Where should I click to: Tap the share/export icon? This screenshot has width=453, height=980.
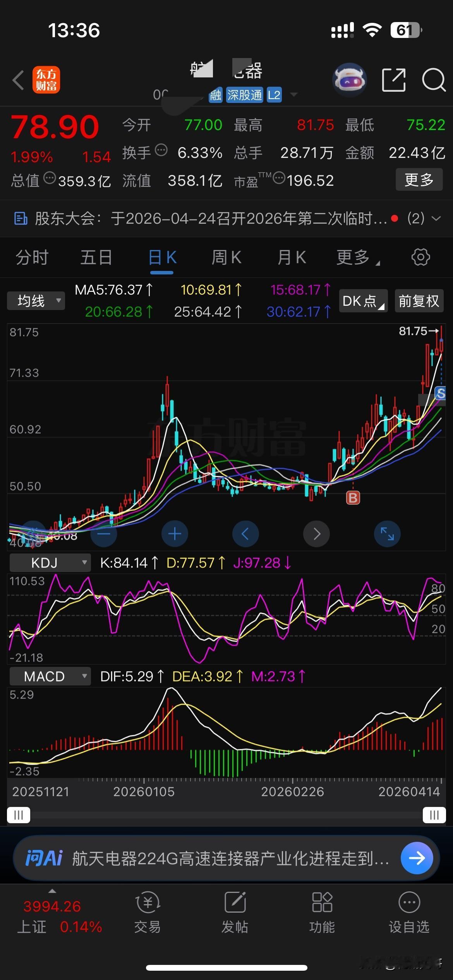pos(394,80)
